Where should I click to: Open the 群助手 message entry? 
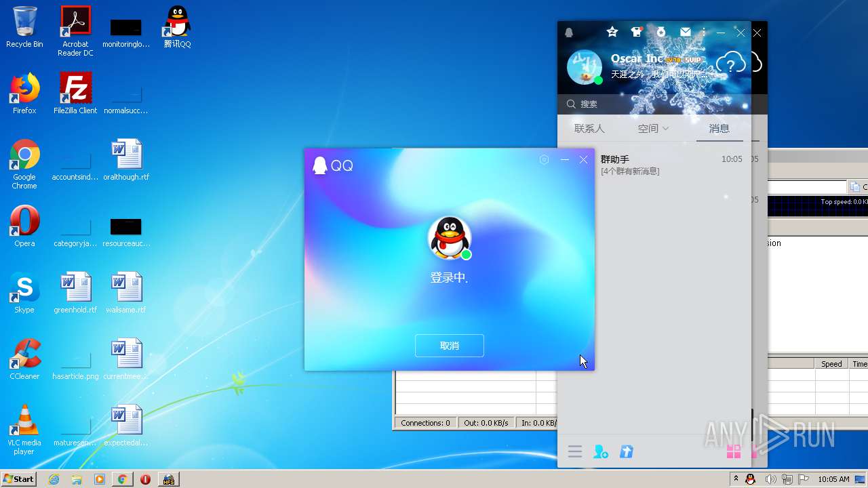pyautogui.click(x=654, y=165)
